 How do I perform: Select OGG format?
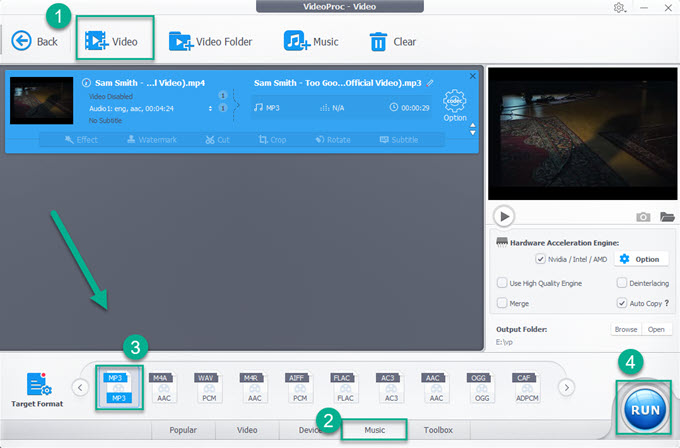(x=481, y=387)
